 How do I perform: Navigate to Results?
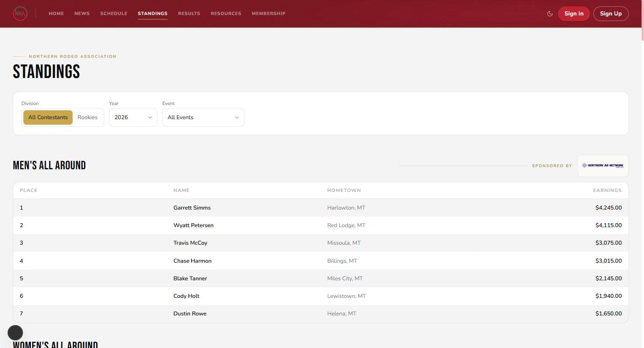tap(189, 14)
